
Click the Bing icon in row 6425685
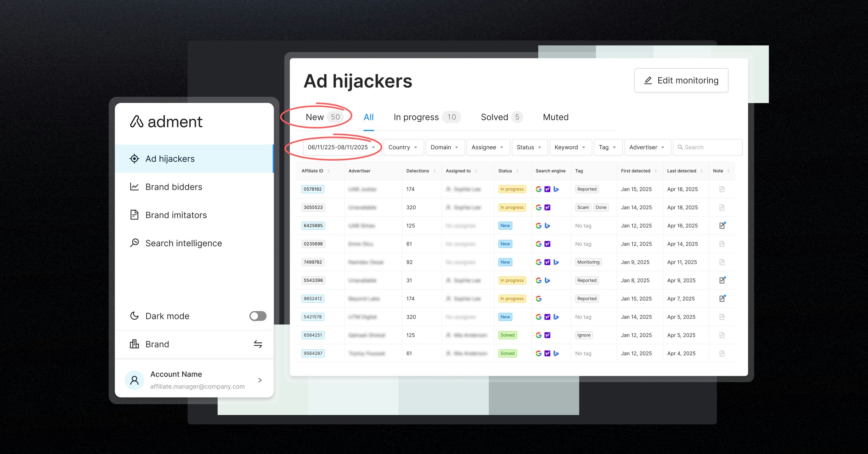click(547, 226)
